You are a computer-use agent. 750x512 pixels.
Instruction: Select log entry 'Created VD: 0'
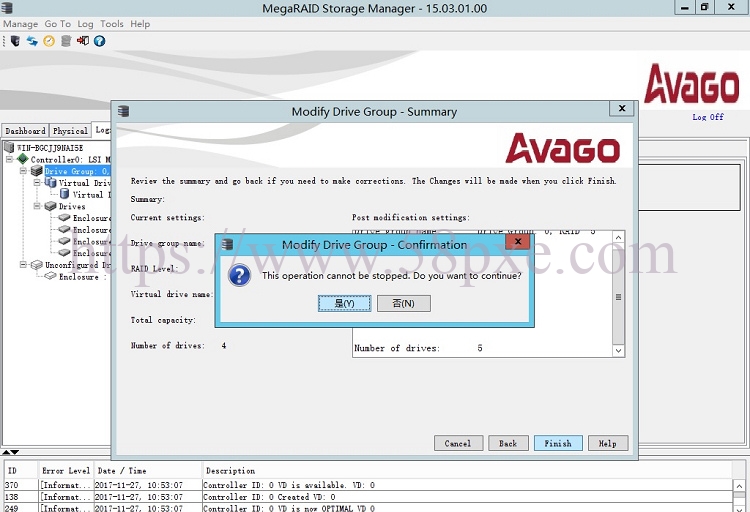click(368, 497)
